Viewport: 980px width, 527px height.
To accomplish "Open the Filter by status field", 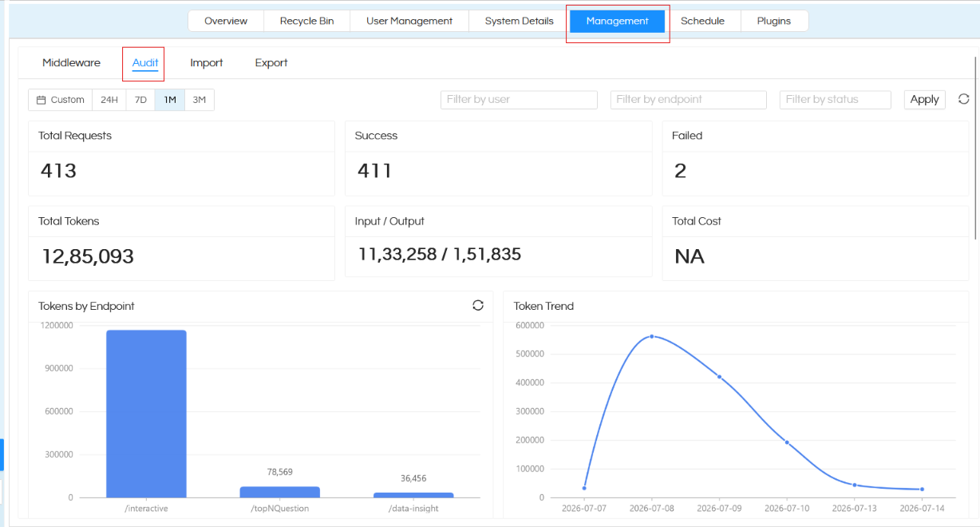I will click(836, 99).
